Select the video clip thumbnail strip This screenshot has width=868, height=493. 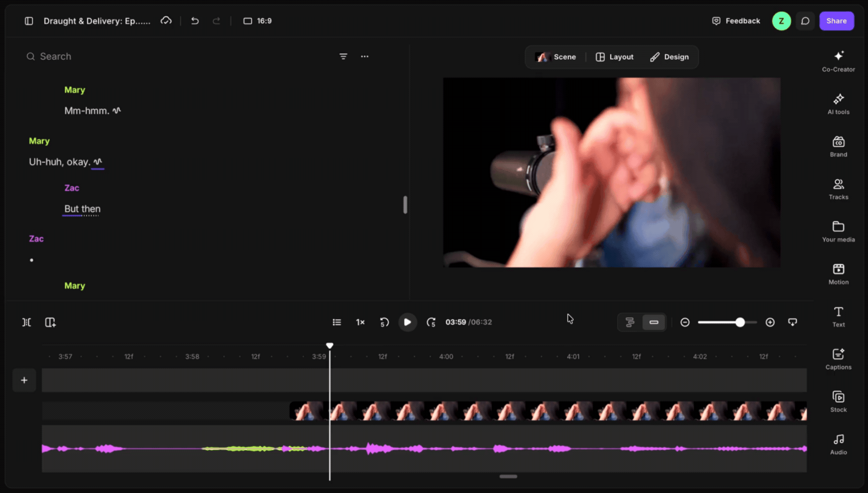coord(548,411)
